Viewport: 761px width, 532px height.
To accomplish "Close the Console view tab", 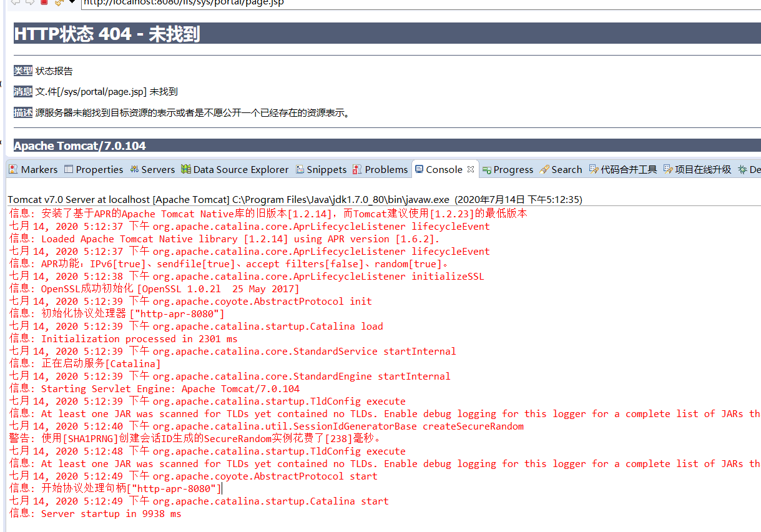I will click(x=471, y=169).
